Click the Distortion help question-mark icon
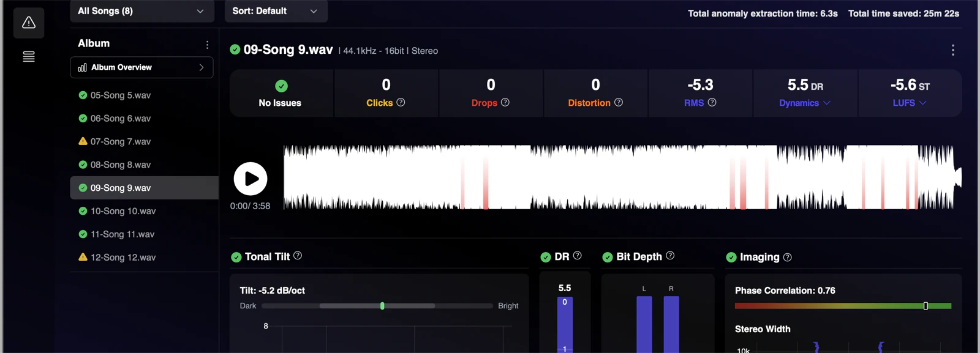 [619, 102]
